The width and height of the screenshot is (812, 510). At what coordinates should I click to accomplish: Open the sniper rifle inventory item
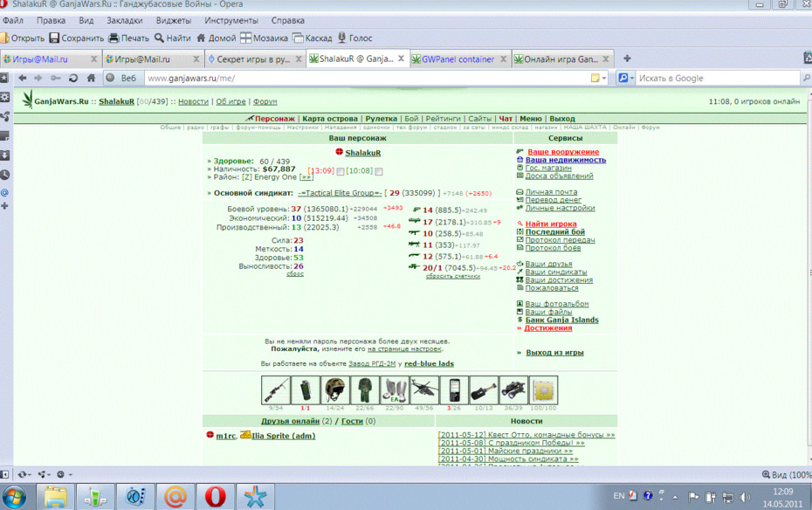(x=276, y=390)
